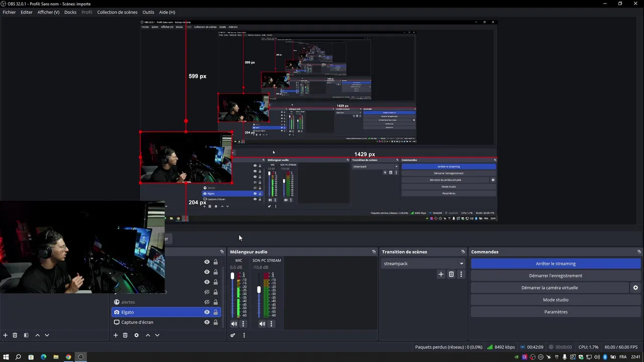Select the alertes source row
The width and height of the screenshot is (644, 362).
tap(167, 302)
